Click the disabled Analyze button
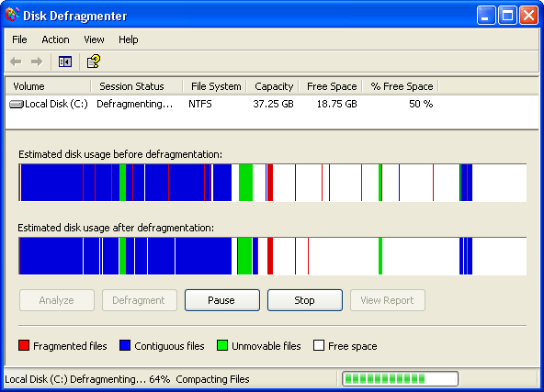This screenshot has height=392, width=544. (x=57, y=300)
